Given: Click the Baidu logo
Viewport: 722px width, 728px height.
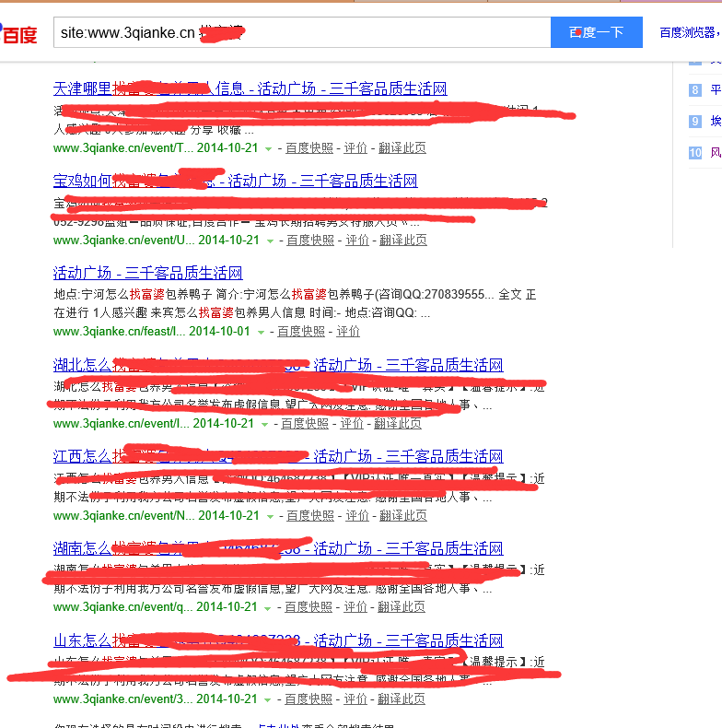Looking at the screenshot, I should (x=18, y=34).
